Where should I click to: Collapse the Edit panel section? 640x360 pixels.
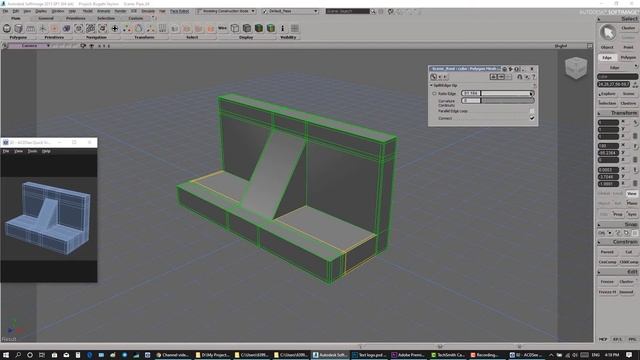(599, 272)
